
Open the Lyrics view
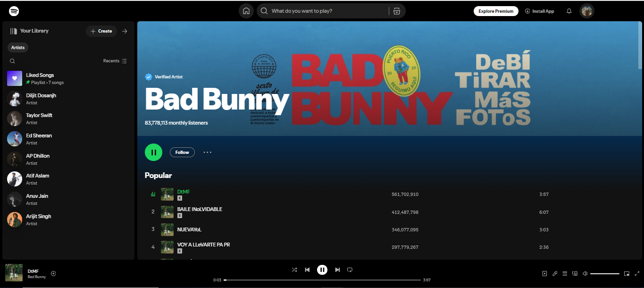click(555, 273)
